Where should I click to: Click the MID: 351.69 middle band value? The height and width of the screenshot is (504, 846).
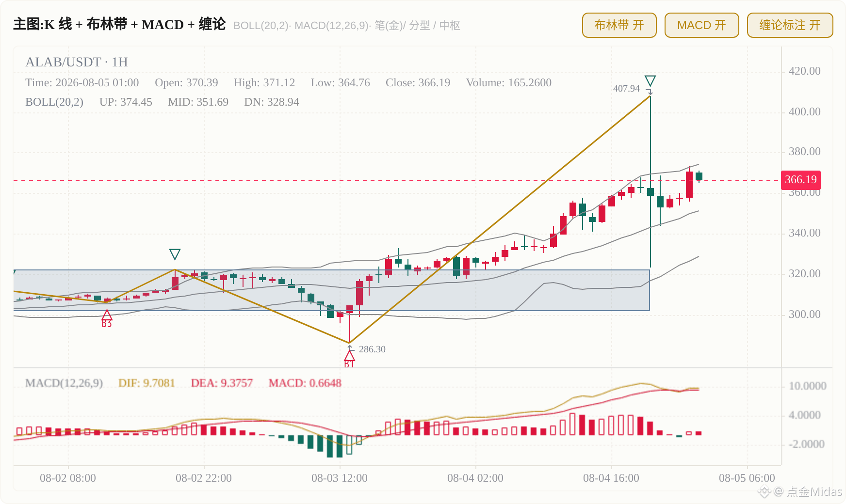pyautogui.click(x=198, y=102)
